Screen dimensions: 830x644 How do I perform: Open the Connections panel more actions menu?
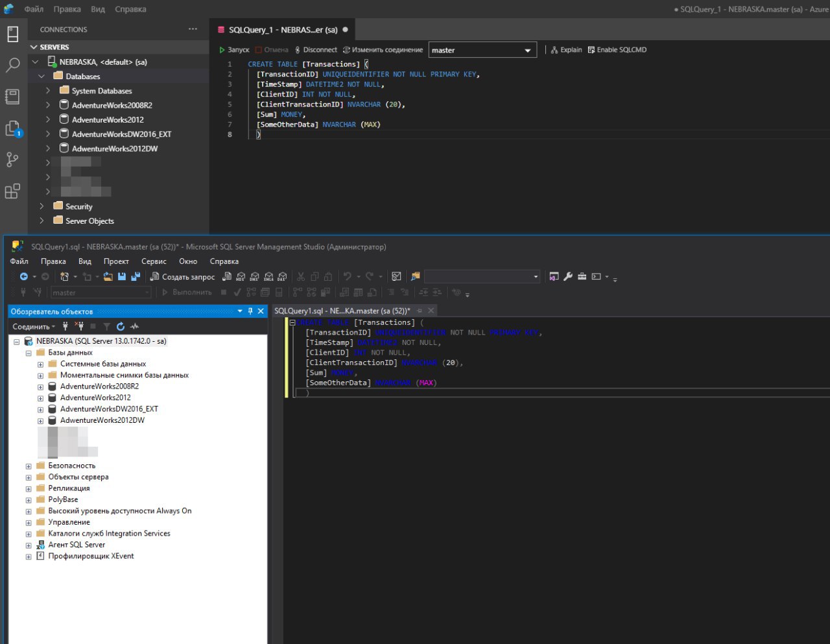point(193,29)
